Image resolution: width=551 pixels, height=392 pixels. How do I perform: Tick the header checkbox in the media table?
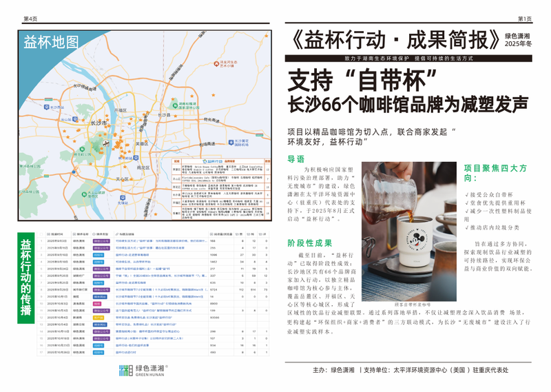(x=41, y=234)
